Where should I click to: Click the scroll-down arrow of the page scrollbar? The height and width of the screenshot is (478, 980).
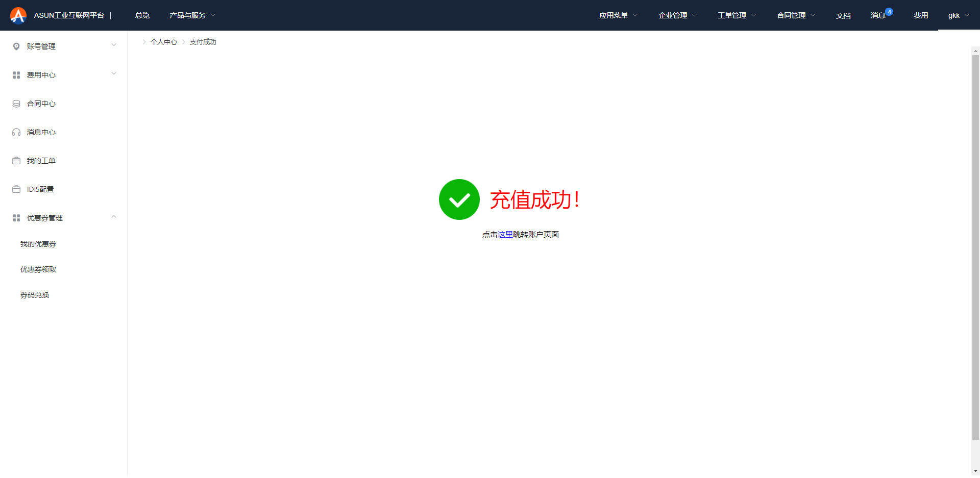[x=975, y=471]
